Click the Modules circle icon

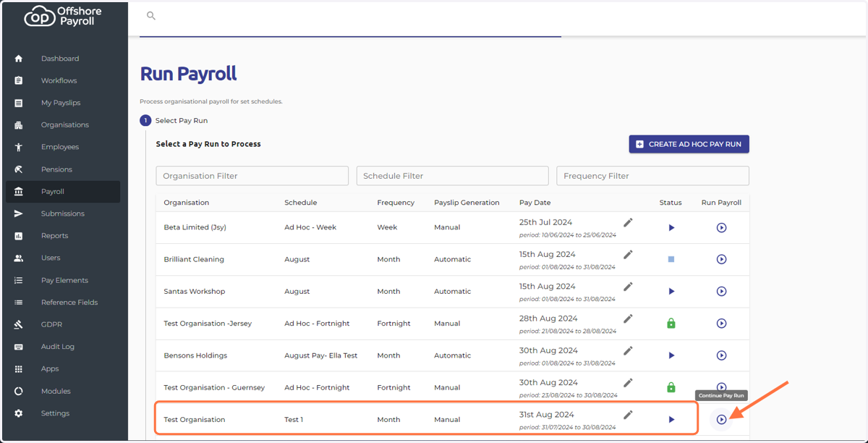(x=19, y=391)
